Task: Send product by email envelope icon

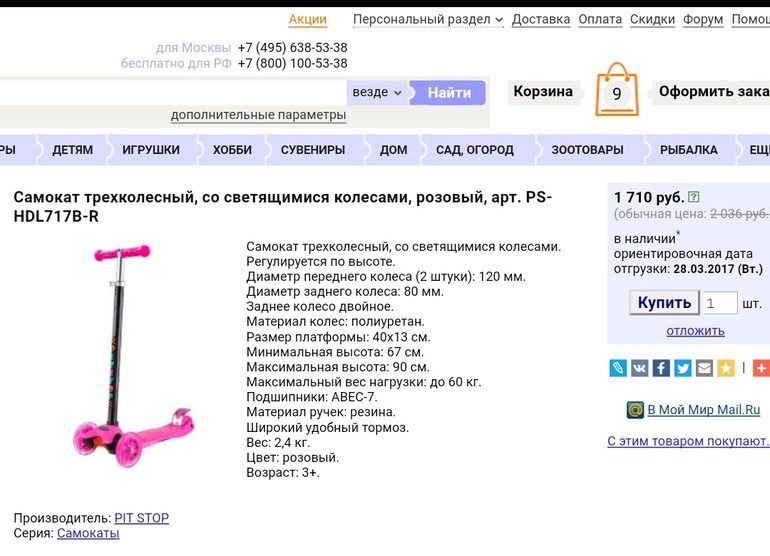Action: pos(704,368)
